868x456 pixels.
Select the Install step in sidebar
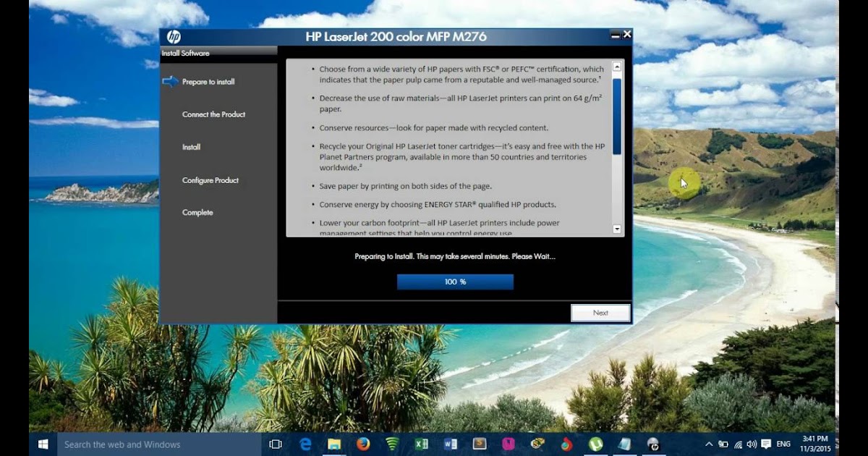[x=191, y=147]
